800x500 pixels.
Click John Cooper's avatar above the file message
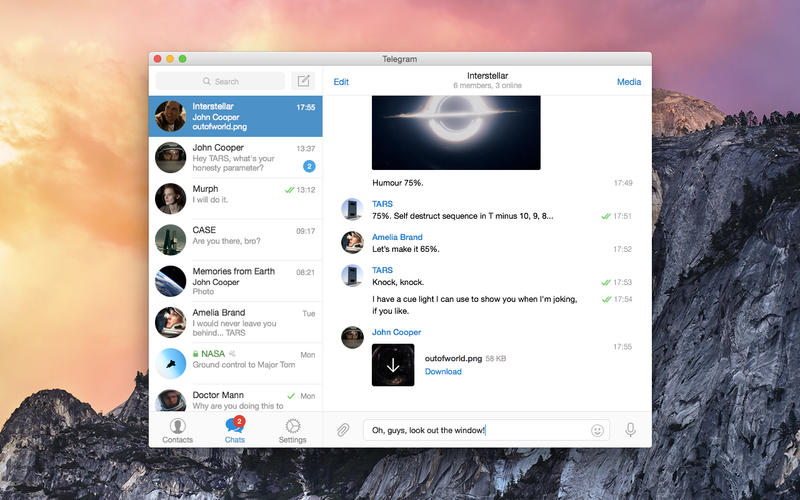352,337
